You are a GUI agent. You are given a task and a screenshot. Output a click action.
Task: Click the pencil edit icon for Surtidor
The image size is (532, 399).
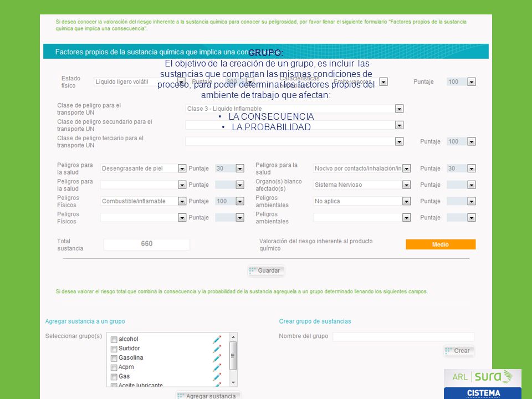(217, 349)
